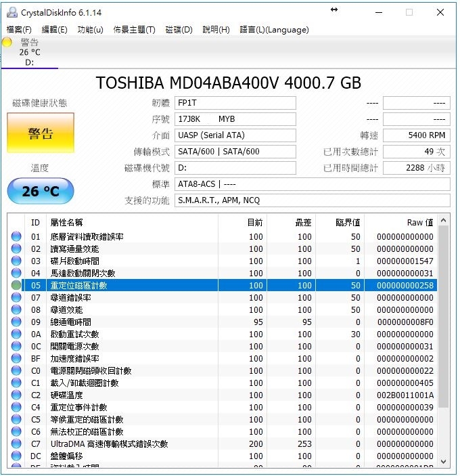Click status icon of row 04 馬達啟動關閉次數
The image size is (460, 476).
(x=16, y=273)
